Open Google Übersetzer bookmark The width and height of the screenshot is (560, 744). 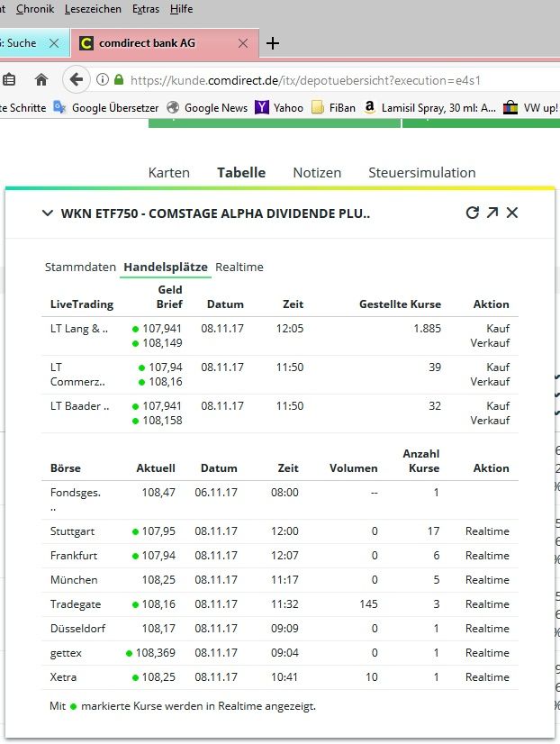pyautogui.click(x=104, y=107)
